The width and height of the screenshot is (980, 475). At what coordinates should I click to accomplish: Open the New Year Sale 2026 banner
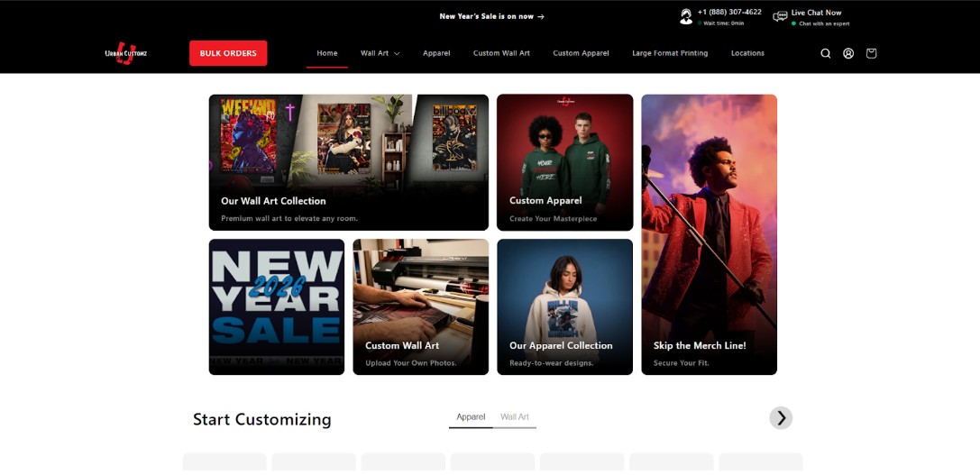point(276,306)
